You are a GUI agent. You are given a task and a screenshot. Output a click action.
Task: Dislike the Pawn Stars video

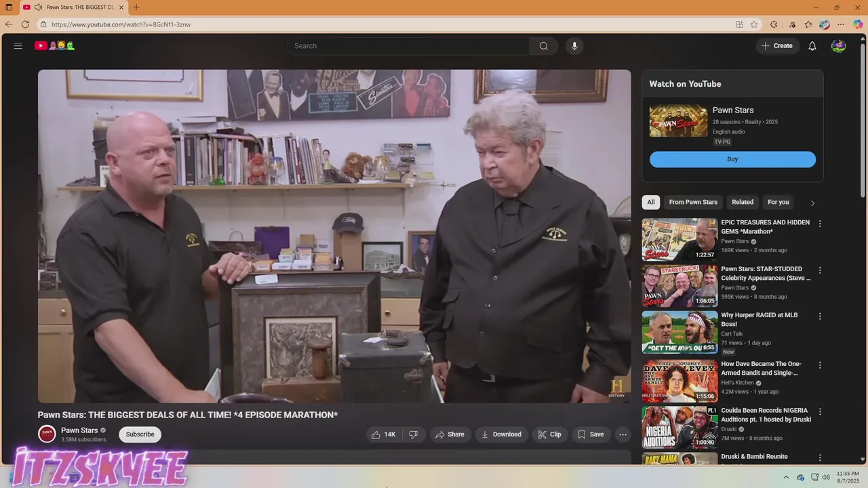tap(413, 434)
